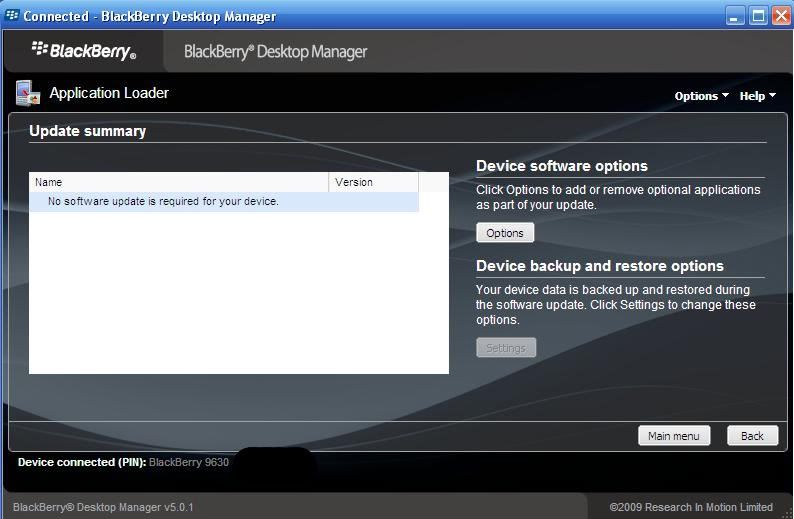The width and height of the screenshot is (794, 519).
Task: Select the 'No software update is required' row
Action: 224,202
